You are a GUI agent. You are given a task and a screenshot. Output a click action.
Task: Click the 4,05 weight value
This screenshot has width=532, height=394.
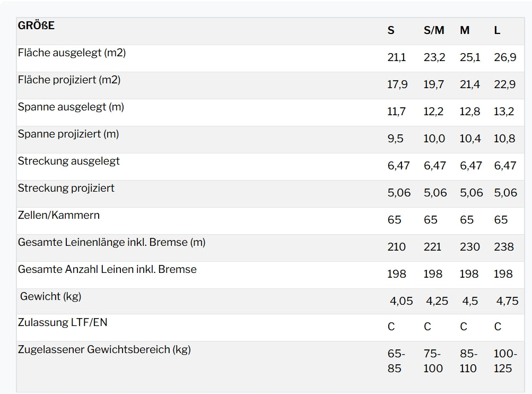click(x=402, y=302)
